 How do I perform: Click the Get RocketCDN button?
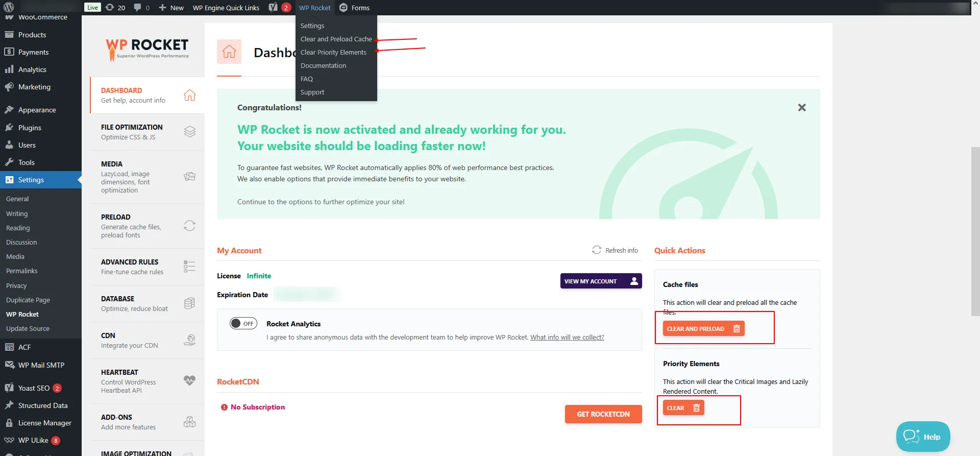tap(603, 414)
